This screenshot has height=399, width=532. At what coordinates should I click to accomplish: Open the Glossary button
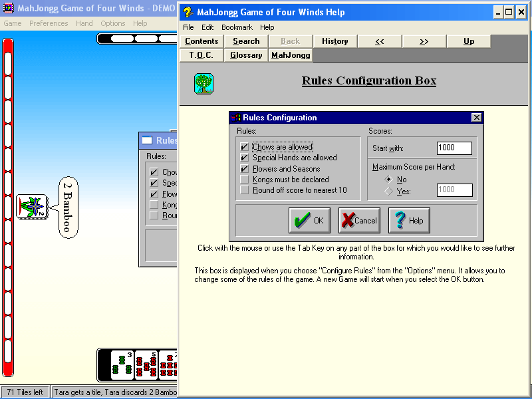246,55
